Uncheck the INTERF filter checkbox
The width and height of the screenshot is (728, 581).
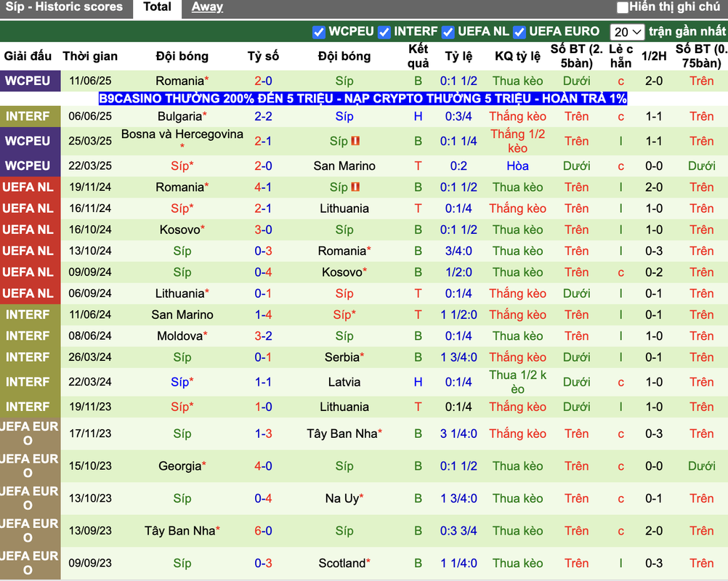click(x=384, y=32)
